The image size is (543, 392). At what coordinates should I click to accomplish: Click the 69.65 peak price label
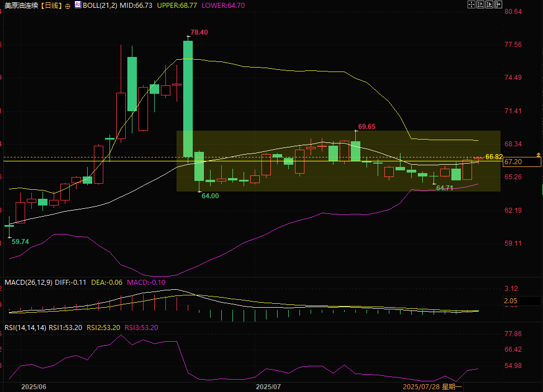tap(366, 127)
